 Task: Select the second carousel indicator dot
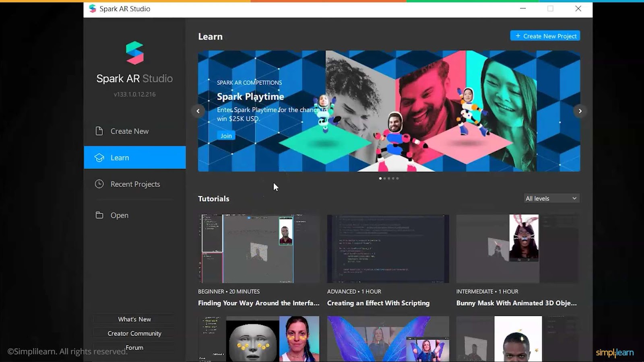point(384,178)
